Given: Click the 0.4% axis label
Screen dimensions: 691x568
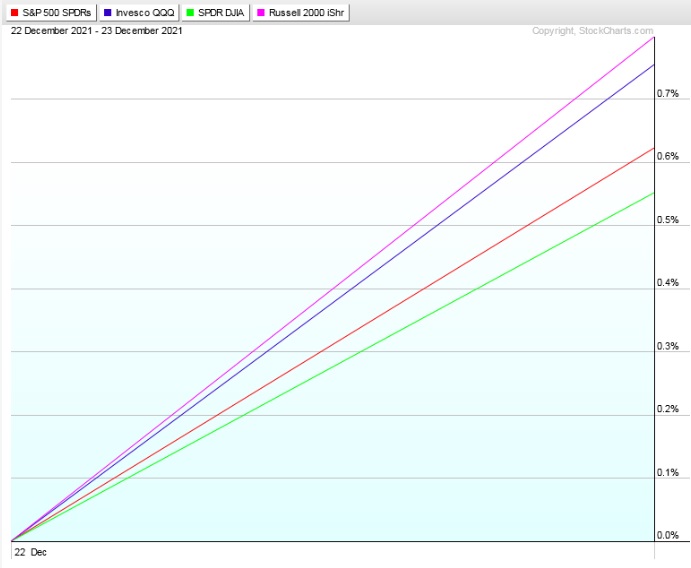Looking at the screenshot, I should tap(668, 282).
